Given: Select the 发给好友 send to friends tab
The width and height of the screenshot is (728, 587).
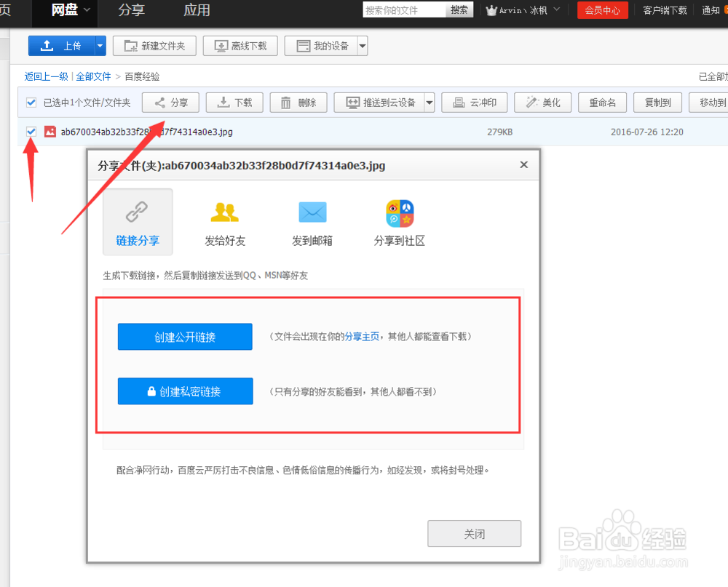Looking at the screenshot, I should [225, 223].
